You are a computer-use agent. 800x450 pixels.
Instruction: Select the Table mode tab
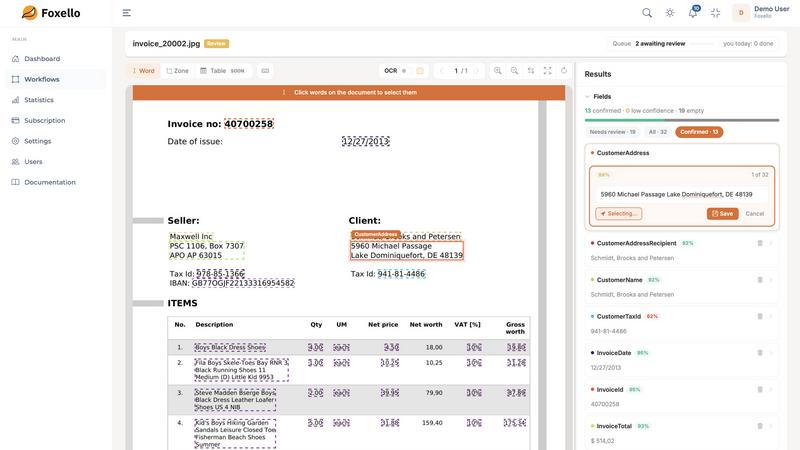point(222,71)
